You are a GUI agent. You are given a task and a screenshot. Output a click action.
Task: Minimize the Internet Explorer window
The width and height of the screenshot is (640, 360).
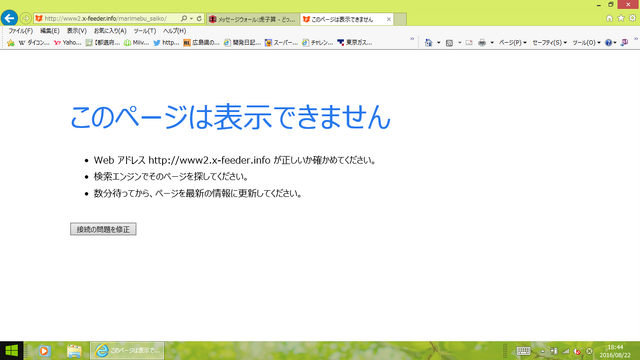click(598, 5)
